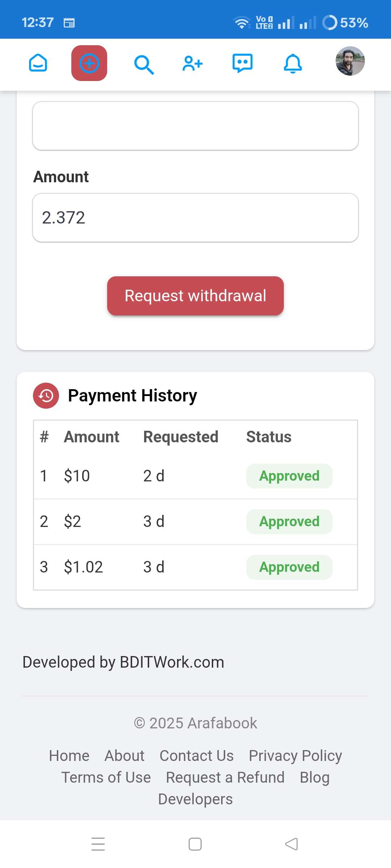Tap the Android recent apps menu button
Screen dimensions: 391x868
click(98, 844)
